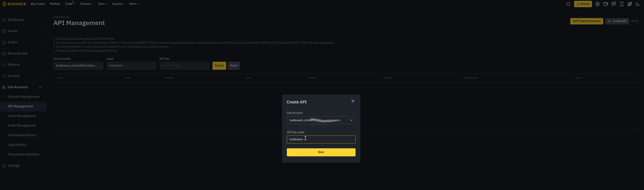This screenshot has height=190, width=644.
Task: Open Login History
Action: (24, 145)
